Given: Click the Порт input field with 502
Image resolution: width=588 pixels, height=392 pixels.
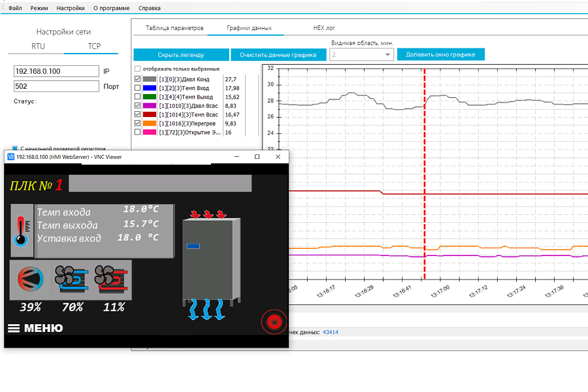Looking at the screenshot, I should click(x=56, y=86).
